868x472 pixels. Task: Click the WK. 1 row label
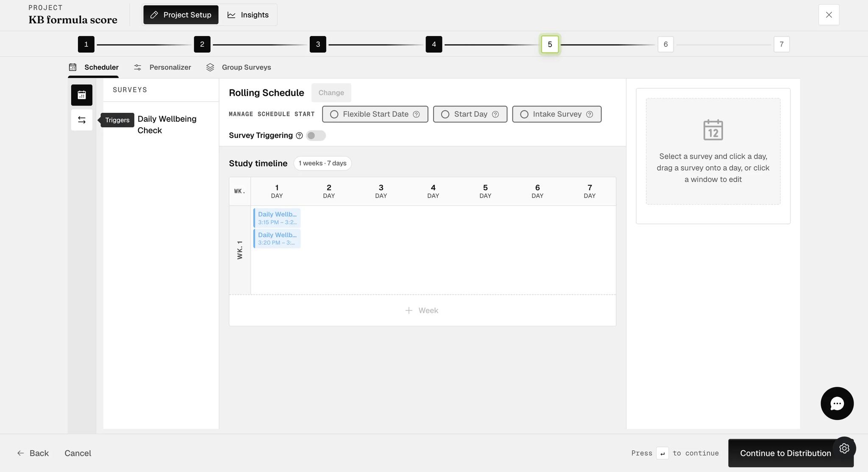point(240,250)
